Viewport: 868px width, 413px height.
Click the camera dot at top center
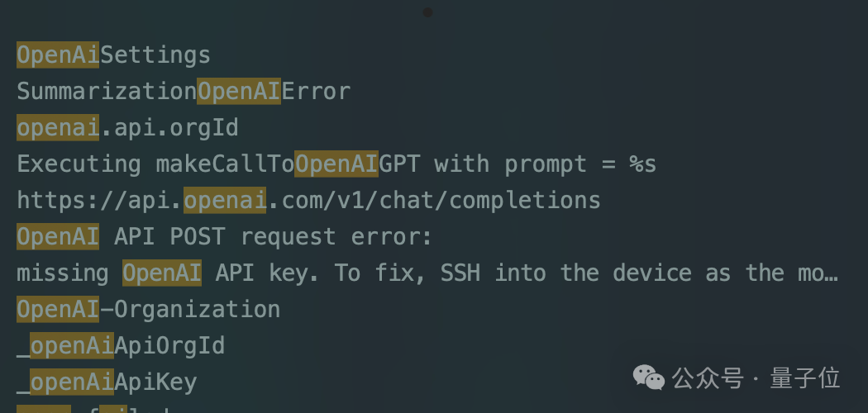pos(427,12)
